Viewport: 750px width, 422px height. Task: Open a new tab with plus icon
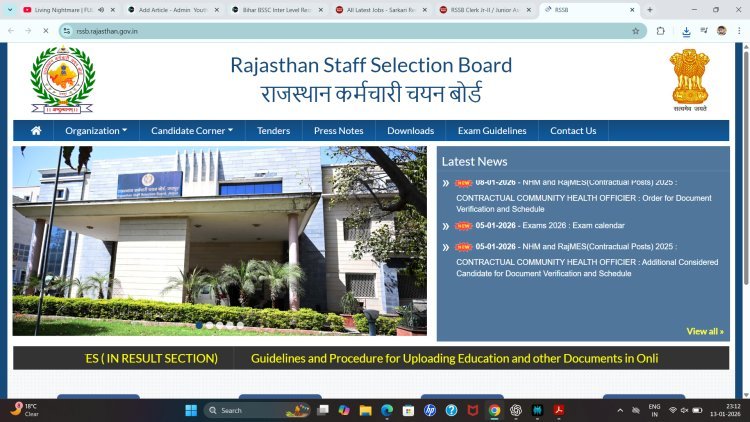click(650, 10)
